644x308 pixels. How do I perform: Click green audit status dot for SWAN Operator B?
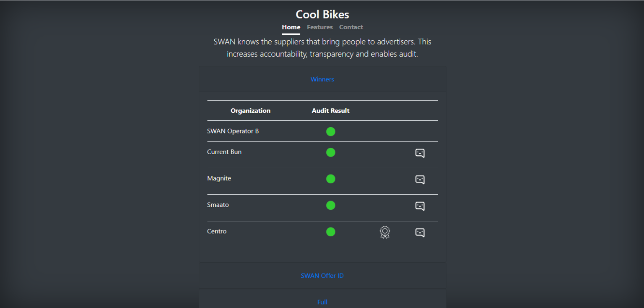pyautogui.click(x=331, y=131)
